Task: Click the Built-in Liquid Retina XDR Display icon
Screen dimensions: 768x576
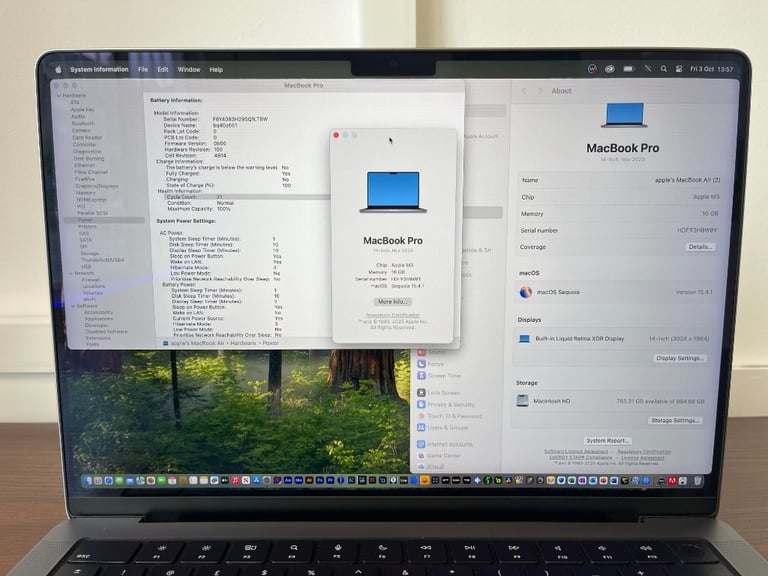Action: click(524, 338)
